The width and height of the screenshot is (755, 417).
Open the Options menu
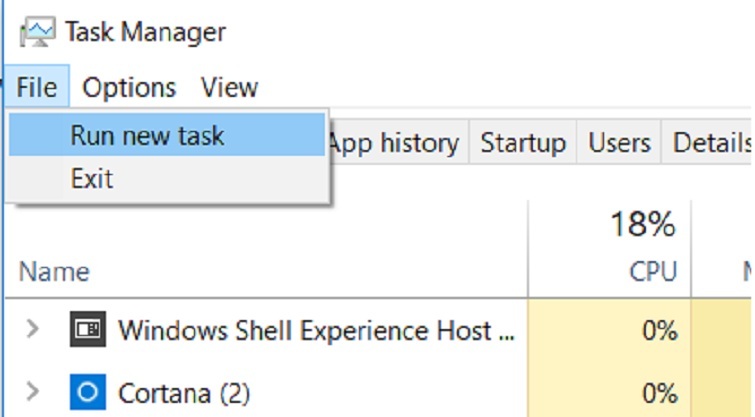pyautogui.click(x=129, y=88)
